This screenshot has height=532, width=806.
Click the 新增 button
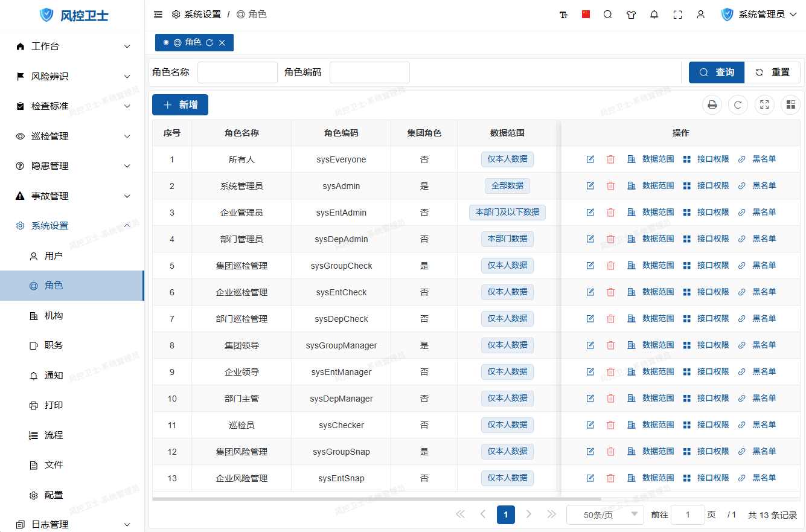180,105
